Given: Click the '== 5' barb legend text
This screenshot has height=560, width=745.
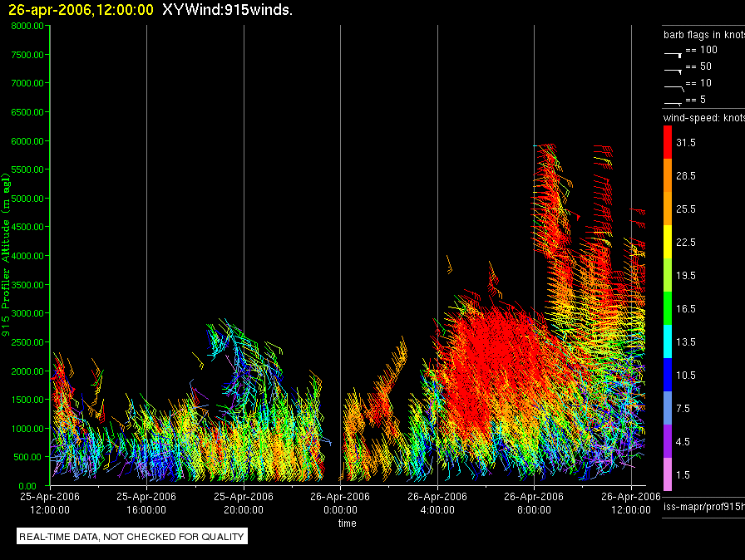Looking at the screenshot, I should (x=696, y=100).
